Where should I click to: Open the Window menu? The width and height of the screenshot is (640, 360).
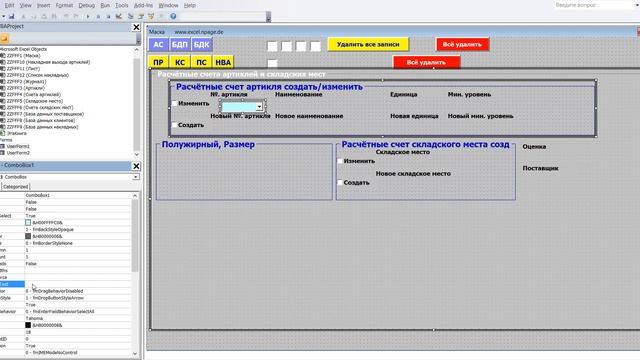point(168,5)
